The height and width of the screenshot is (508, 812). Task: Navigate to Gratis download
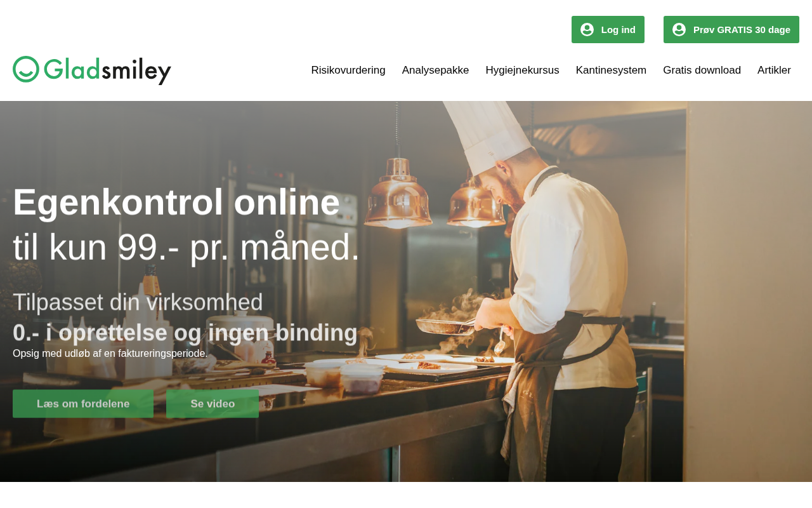tap(702, 70)
